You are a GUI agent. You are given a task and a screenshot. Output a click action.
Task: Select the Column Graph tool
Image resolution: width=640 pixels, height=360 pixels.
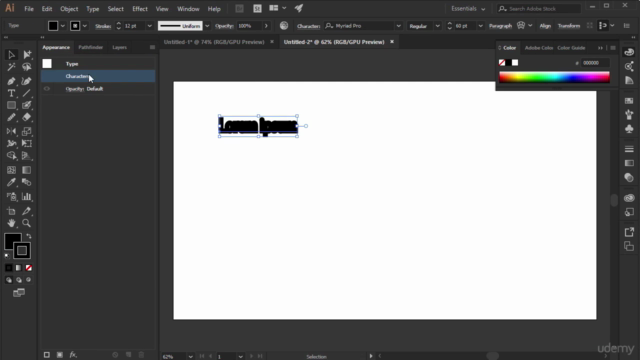(x=27, y=197)
